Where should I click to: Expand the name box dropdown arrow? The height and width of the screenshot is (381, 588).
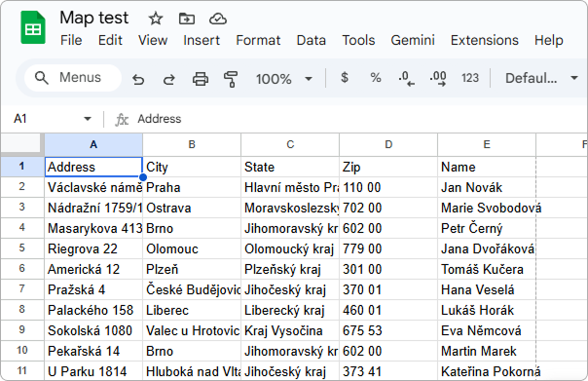(88, 119)
